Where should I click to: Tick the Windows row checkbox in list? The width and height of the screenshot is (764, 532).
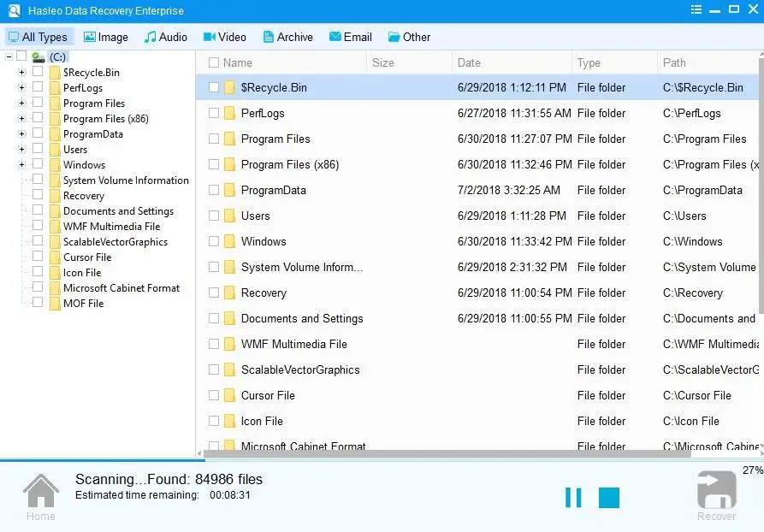pyautogui.click(x=213, y=241)
